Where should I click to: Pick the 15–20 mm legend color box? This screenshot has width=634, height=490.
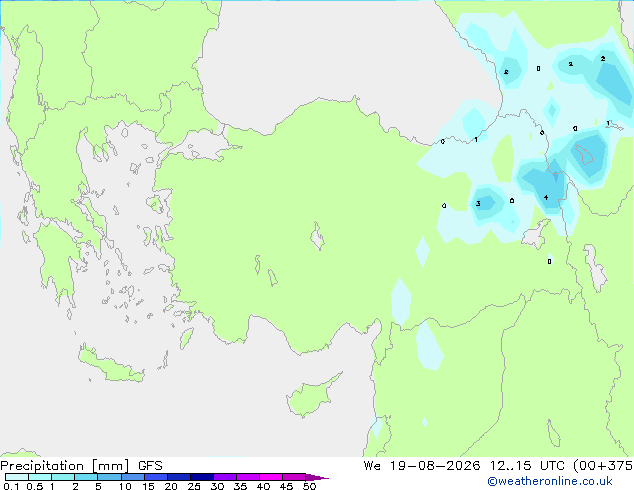pyautogui.click(x=156, y=477)
